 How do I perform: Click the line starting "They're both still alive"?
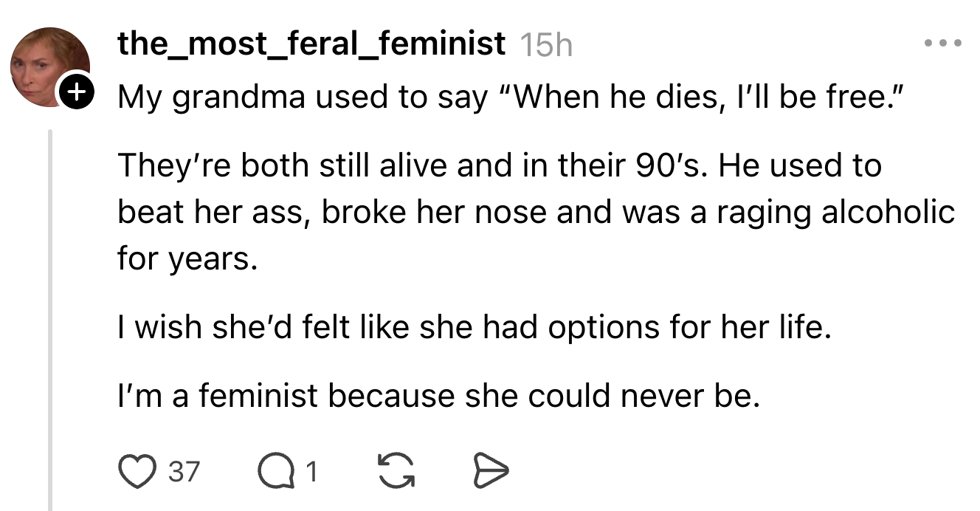[499, 166]
